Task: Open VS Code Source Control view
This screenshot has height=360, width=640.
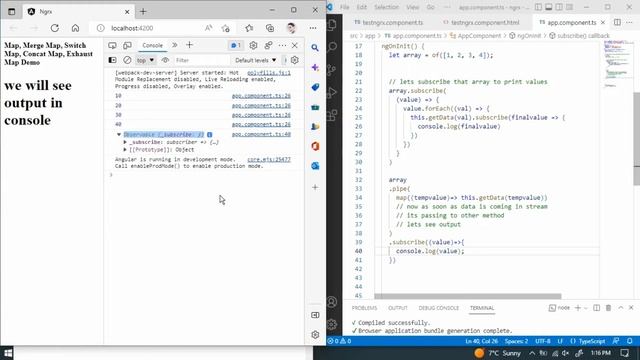Action: pyautogui.click(x=332, y=70)
